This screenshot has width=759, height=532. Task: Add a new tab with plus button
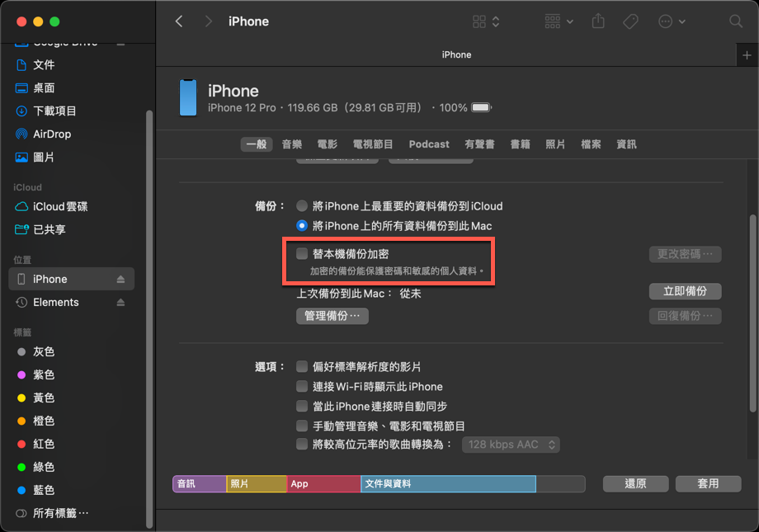tap(747, 55)
